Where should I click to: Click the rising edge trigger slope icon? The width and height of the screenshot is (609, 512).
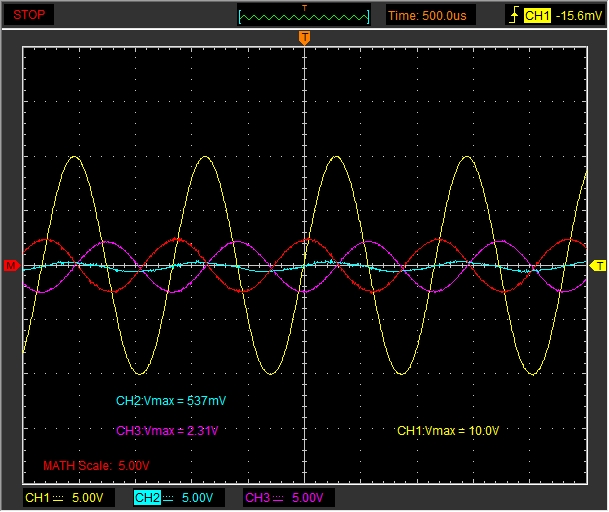514,16
